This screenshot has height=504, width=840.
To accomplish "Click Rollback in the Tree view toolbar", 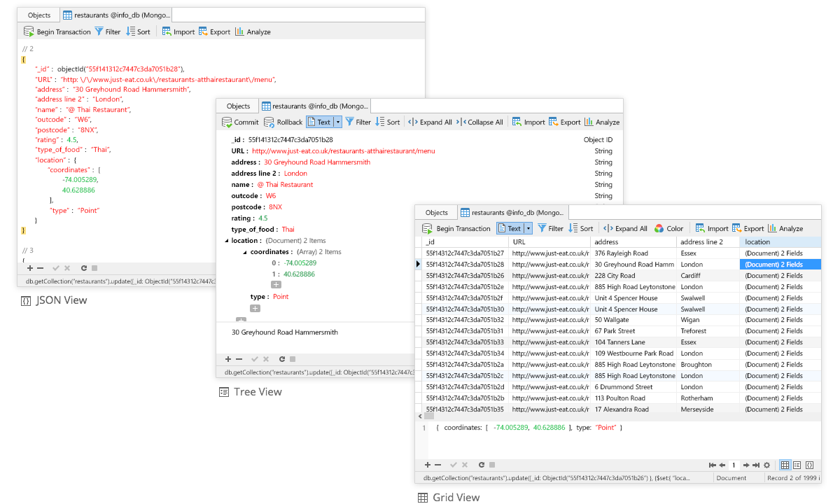I will 283,122.
